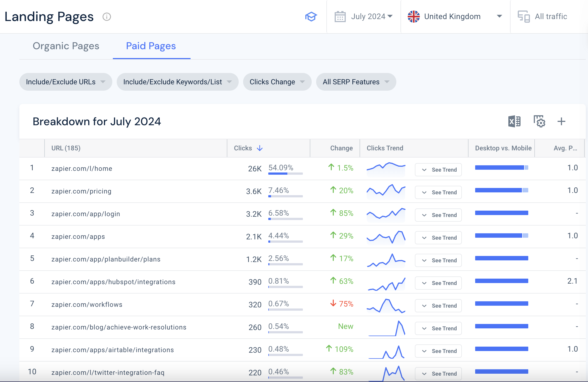Open zapier.com/l/twitter-integration-faq URL
588x382 pixels.
[x=108, y=373]
